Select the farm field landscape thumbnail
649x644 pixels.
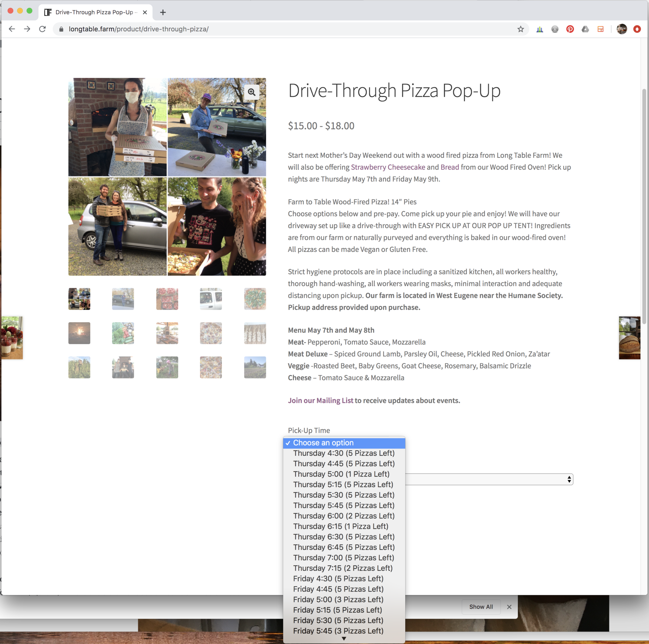(255, 367)
